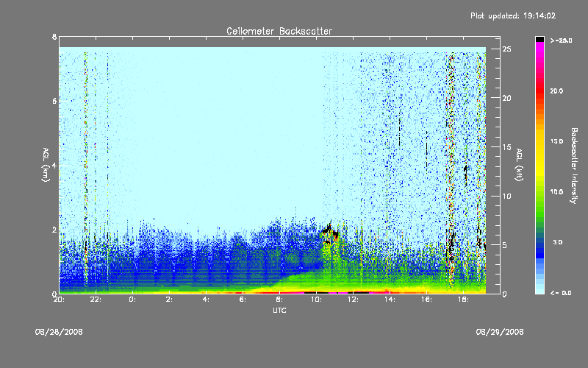Click the "8:" UTC time tick

(279, 300)
